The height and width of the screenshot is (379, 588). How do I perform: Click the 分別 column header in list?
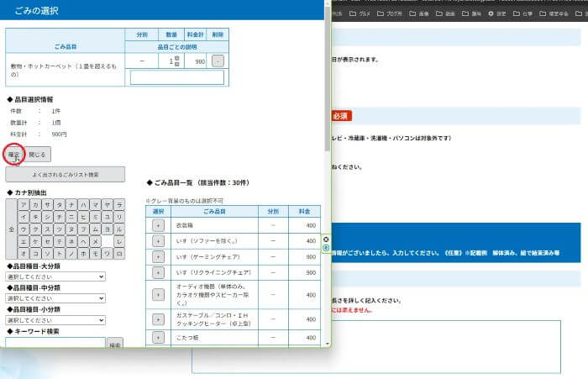(x=273, y=212)
